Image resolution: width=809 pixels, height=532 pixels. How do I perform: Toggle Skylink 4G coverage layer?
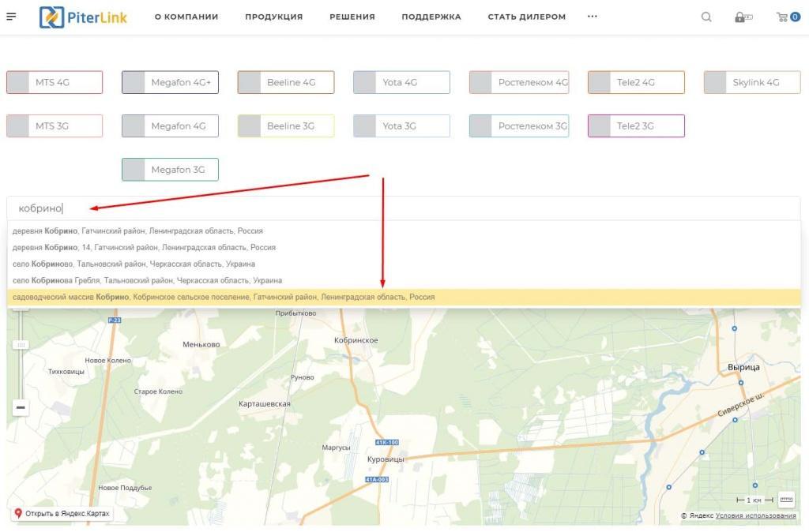click(x=752, y=82)
